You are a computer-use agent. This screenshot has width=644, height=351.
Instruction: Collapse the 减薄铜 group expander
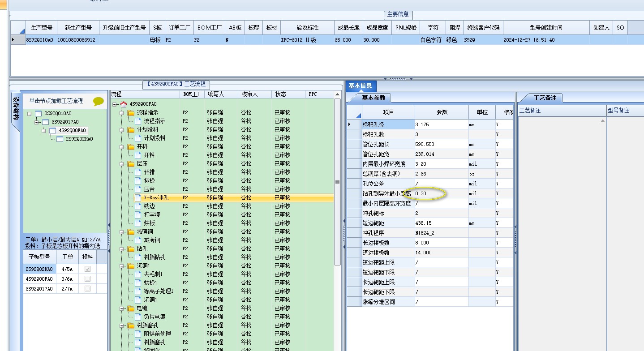(122, 232)
